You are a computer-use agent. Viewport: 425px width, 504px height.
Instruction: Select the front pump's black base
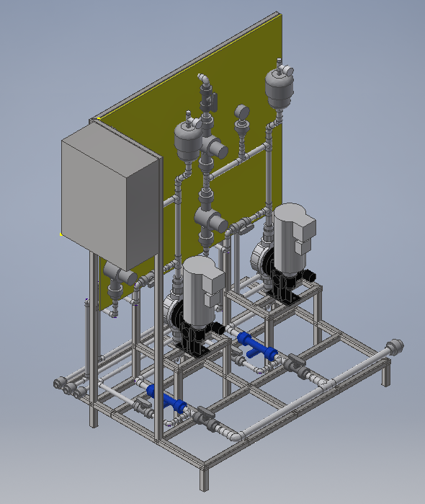click(196, 341)
